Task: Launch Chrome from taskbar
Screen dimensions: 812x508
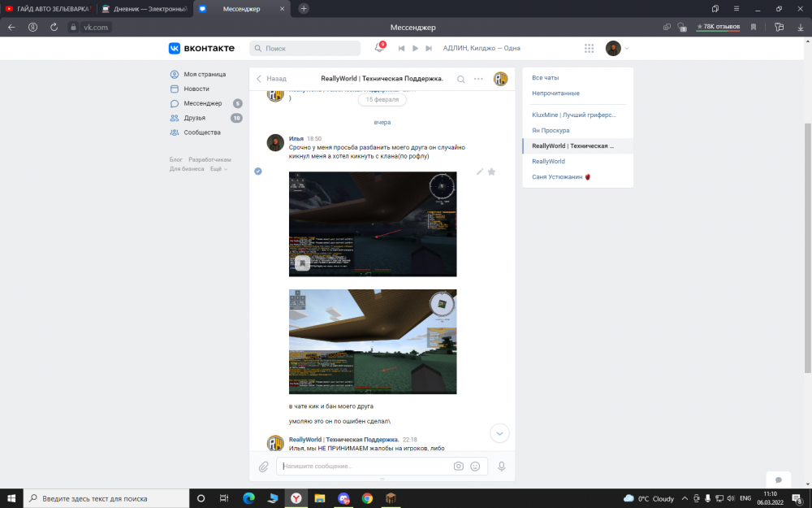Action: point(367,498)
